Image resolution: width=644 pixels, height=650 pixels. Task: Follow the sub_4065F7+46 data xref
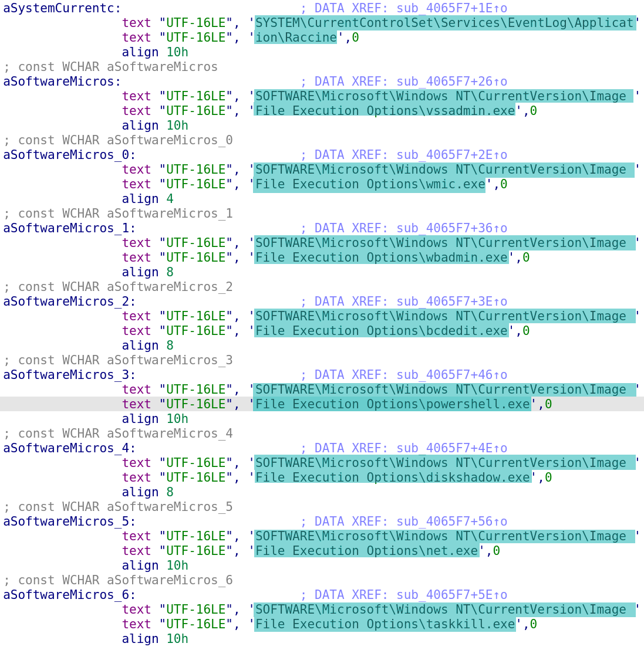pyautogui.click(x=451, y=375)
